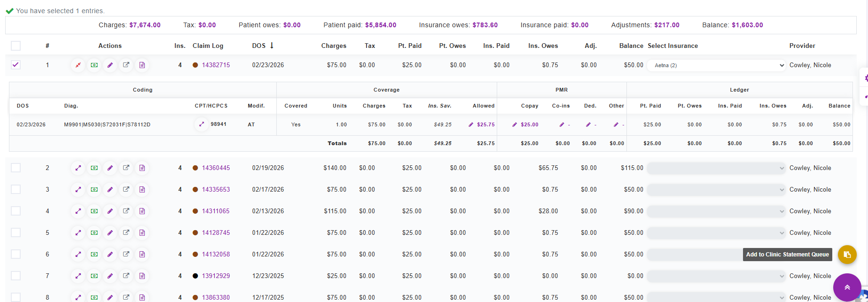Expand the 98941 CPT code line
This screenshot has width=868, height=302.
pyautogui.click(x=202, y=124)
